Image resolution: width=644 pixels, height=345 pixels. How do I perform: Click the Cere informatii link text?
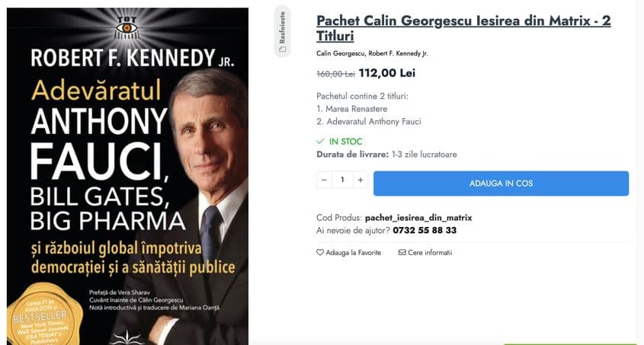click(430, 253)
